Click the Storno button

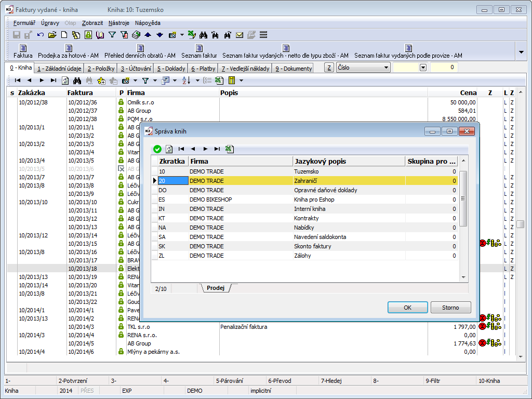(450, 308)
